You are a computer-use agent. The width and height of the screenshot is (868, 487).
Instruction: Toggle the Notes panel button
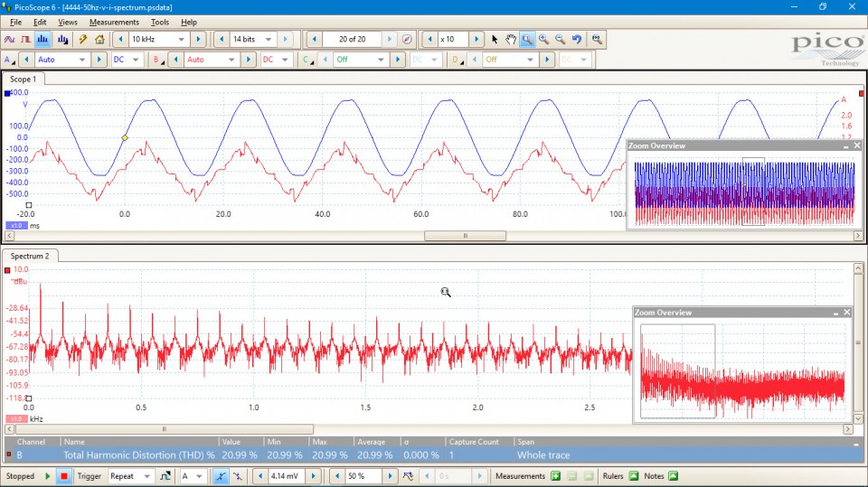675,476
